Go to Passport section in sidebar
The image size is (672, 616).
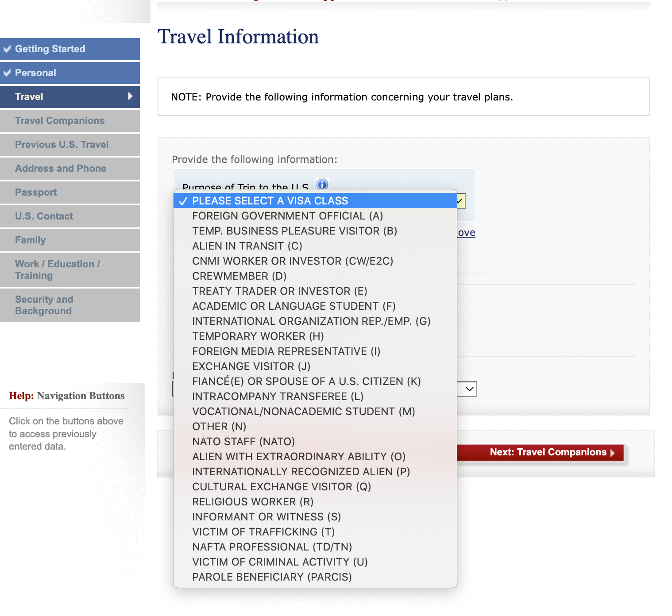click(x=36, y=192)
